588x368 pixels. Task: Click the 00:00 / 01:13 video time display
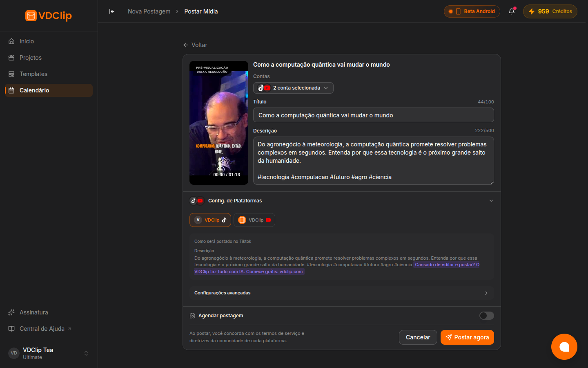click(227, 175)
